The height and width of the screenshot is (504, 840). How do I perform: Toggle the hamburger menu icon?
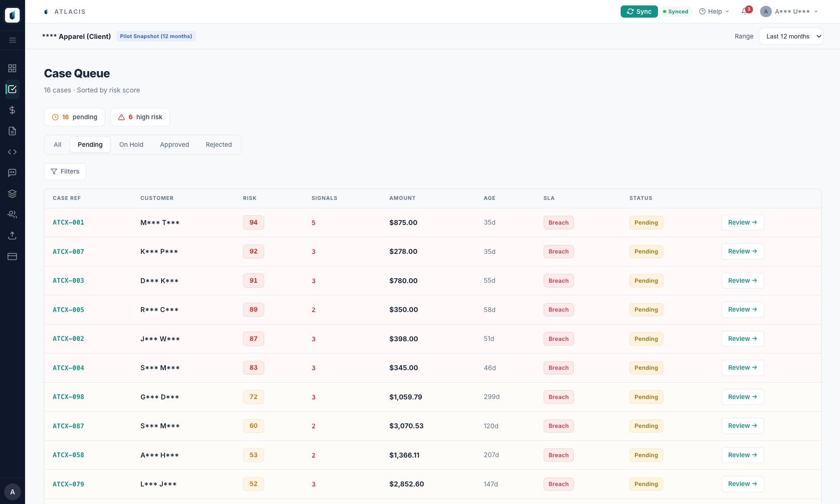13,40
